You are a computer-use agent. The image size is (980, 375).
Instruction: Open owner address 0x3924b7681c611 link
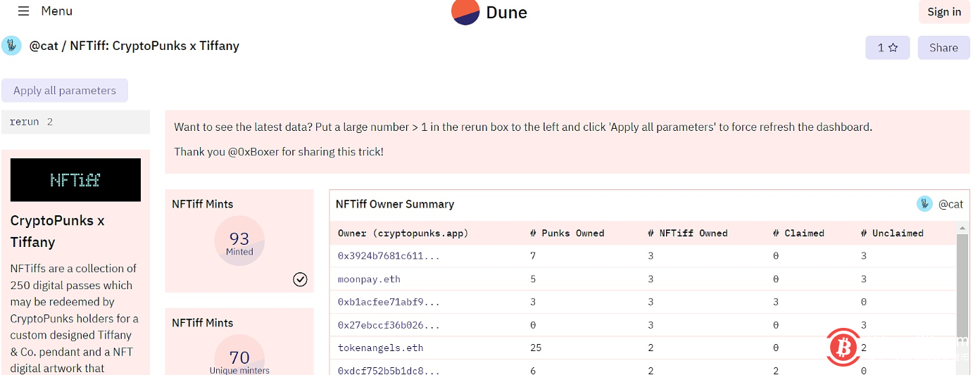click(x=389, y=256)
